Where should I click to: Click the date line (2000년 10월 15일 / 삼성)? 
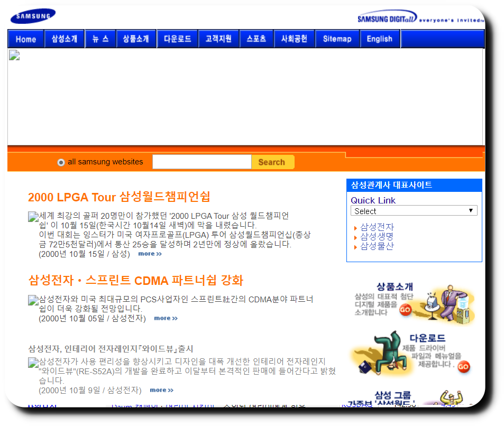point(84,254)
